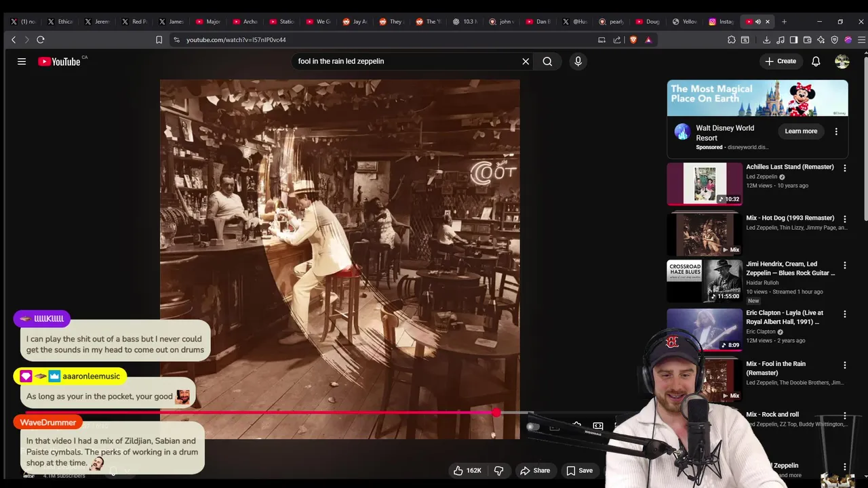Switch to the Instagram tab
The height and width of the screenshot is (488, 868).
coord(721,22)
